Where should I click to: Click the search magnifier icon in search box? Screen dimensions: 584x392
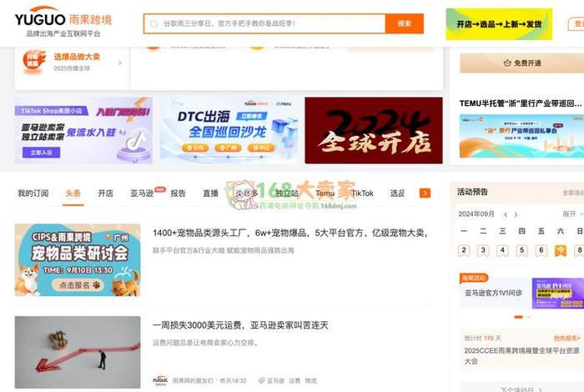pyautogui.click(x=154, y=24)
